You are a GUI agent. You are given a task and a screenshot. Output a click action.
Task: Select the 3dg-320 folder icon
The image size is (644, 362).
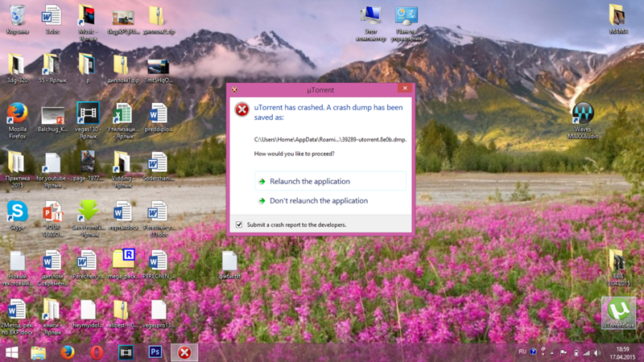click(x=17, y=68)
